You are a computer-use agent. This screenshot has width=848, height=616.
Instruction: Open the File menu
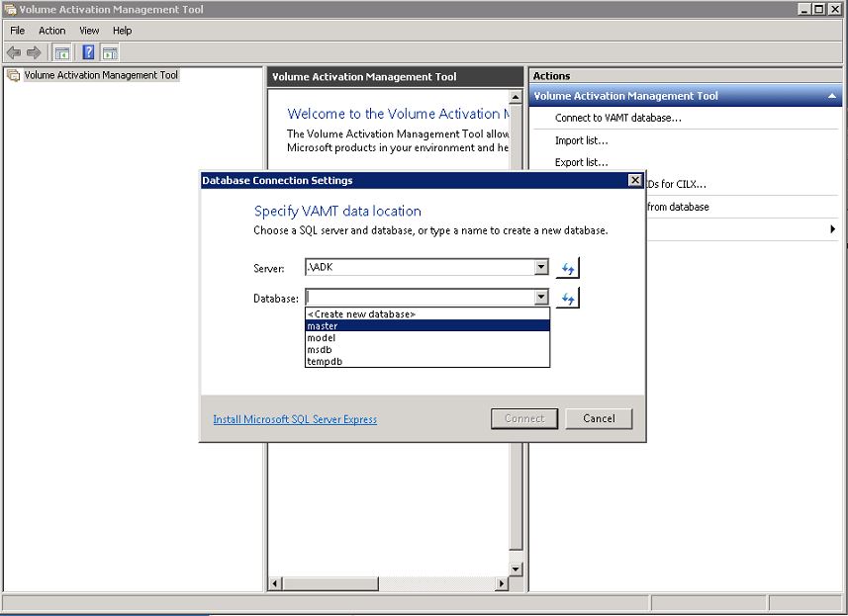coord(16,31)
